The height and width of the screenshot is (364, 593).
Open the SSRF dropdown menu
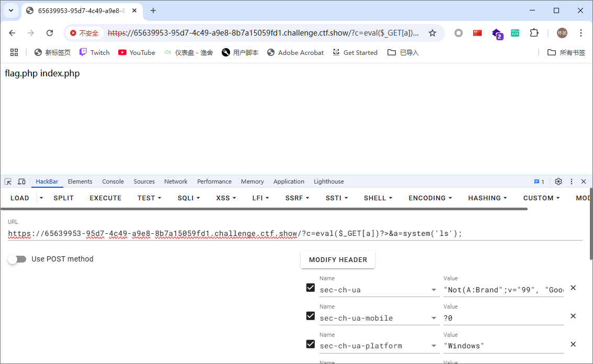pyautogui.click(x=297, y=198)
